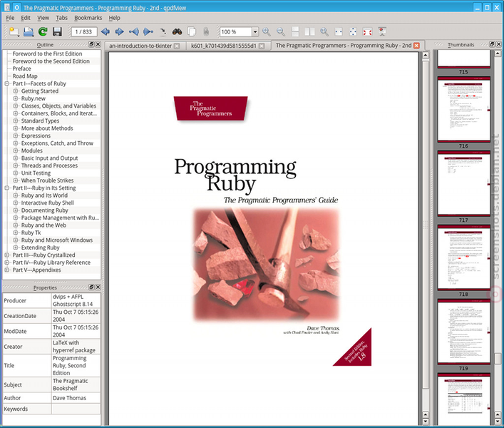The width and height of the screenshot is (504, 428).
Task: Expand Part V---Appendixes
Action: (x=6, y=270)
